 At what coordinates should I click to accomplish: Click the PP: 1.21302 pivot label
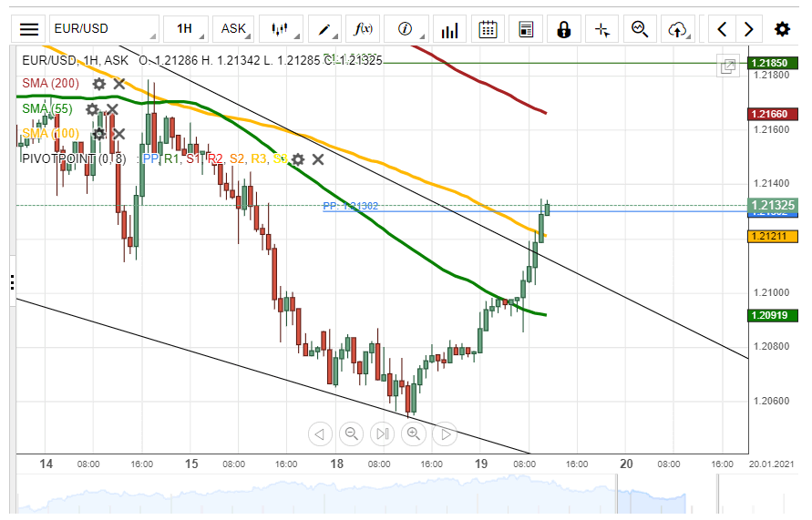tap(351, 206)
